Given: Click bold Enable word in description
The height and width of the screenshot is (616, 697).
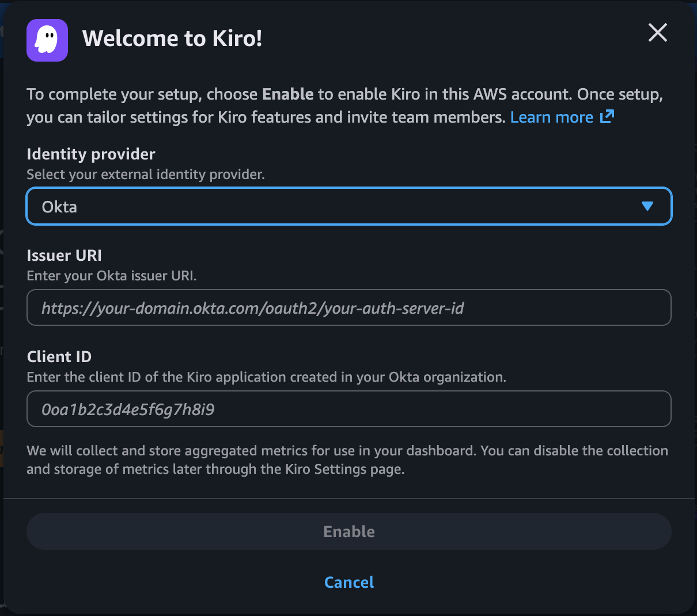Looking at the screenshot, I should point(287,94).
